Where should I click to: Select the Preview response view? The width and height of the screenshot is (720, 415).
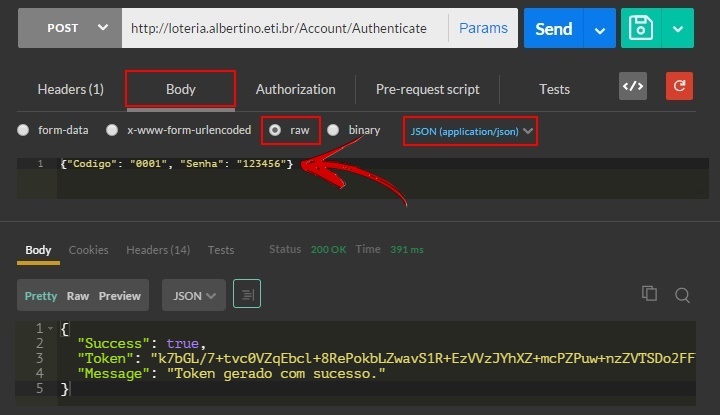[x=119, y=296]
